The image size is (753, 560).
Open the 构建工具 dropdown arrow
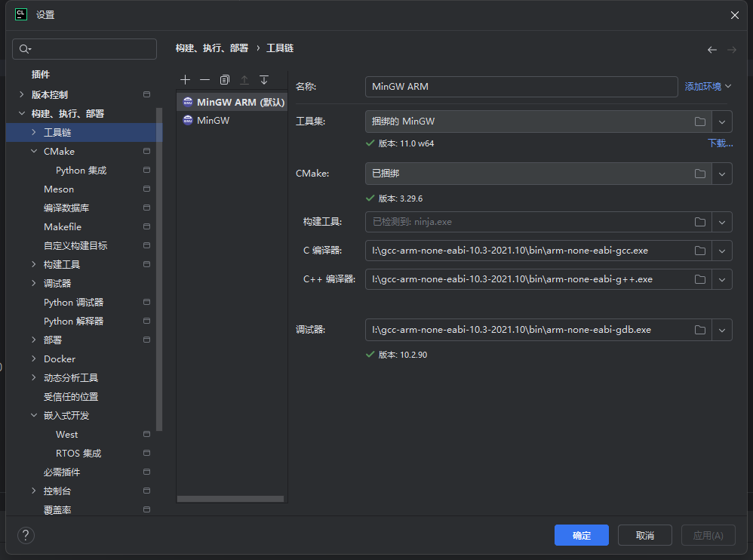coord(722,223)
